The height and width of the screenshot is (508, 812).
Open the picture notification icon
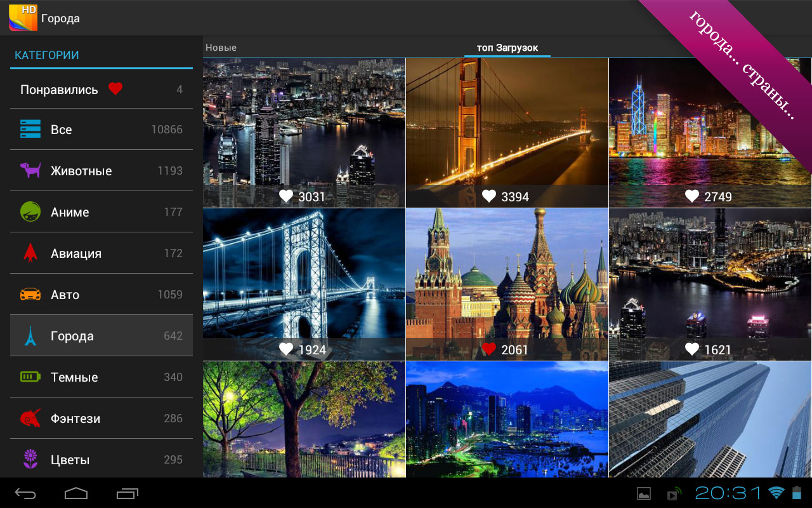[x=644, y=493]
